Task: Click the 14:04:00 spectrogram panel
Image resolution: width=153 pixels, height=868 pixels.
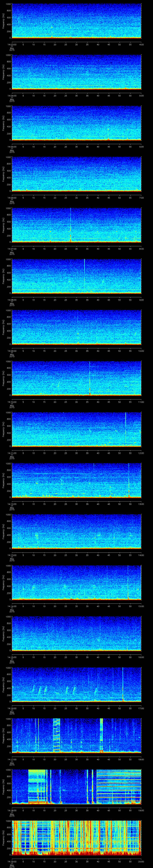Action: point(77,72)
